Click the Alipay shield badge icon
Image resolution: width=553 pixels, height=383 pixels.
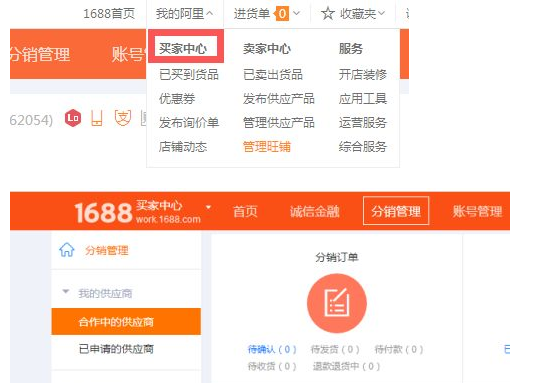tap(123, 118)
